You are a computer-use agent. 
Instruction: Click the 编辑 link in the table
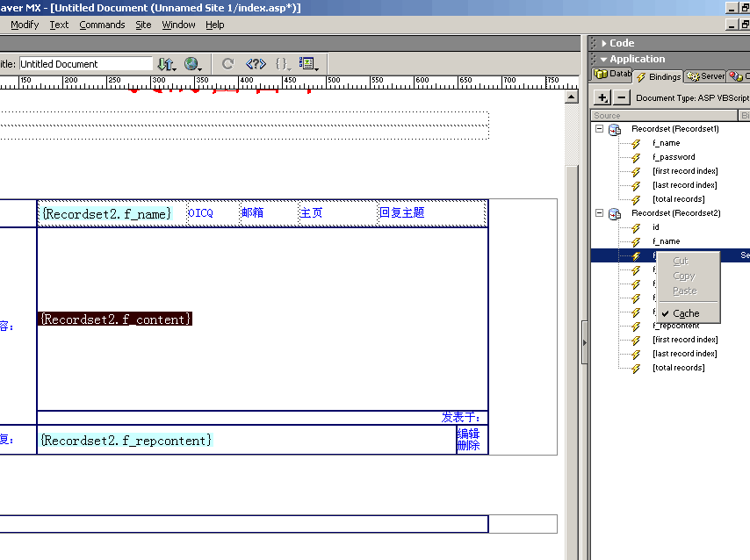click(x=468, y=434)
